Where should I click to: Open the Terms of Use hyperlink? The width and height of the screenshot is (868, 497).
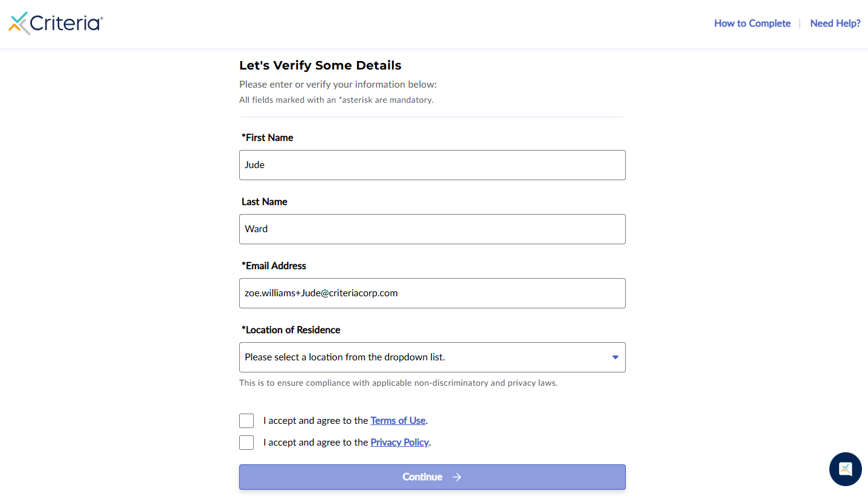398,421
